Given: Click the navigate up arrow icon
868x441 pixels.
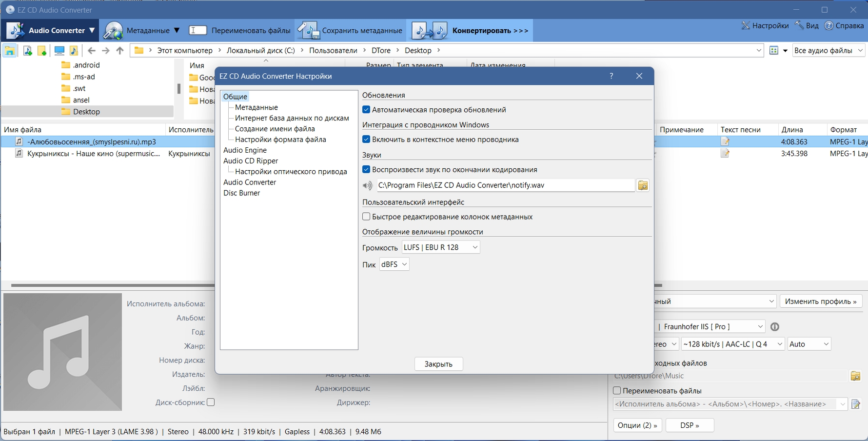Looking at the screenshot, I should tap(120, 50).
